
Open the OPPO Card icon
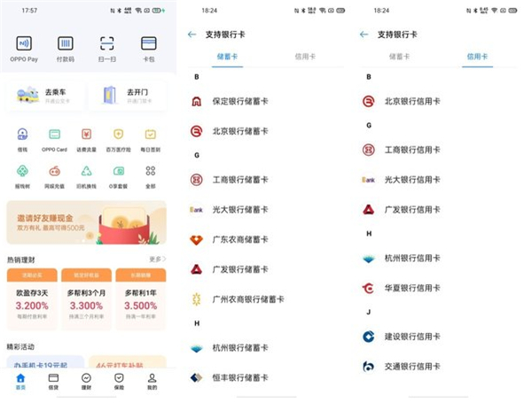point(54,135)
